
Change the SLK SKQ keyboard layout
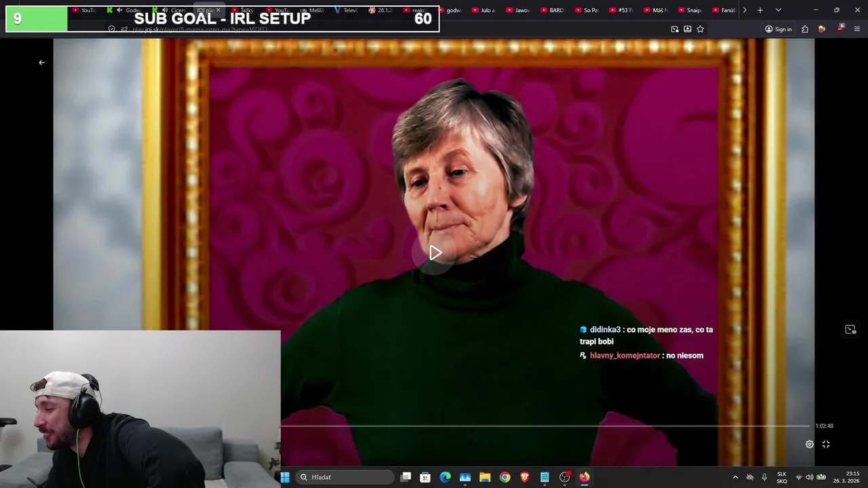tap(782, 477)
